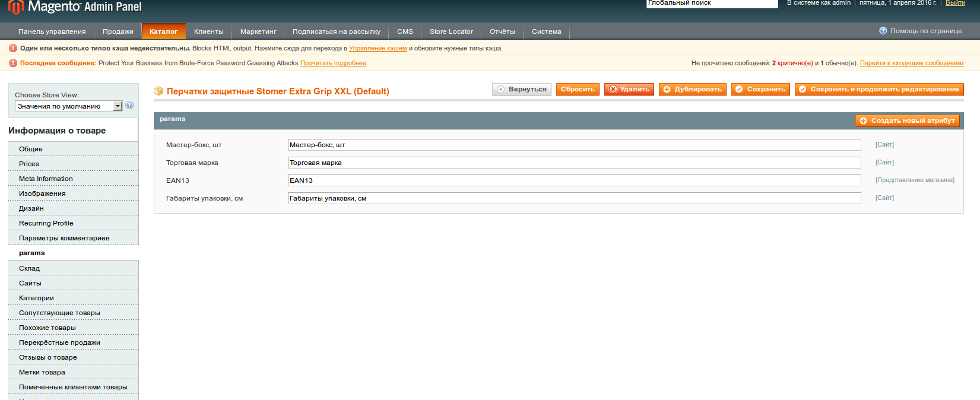Open the Панель управления menu

point(52,31)
